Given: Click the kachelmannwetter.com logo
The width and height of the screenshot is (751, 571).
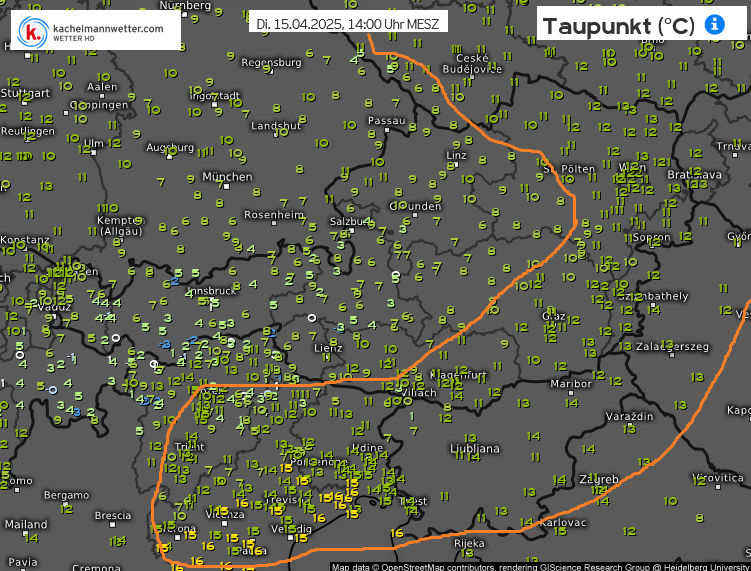Looking at the screenshot, I should click(x=95, y=32).
